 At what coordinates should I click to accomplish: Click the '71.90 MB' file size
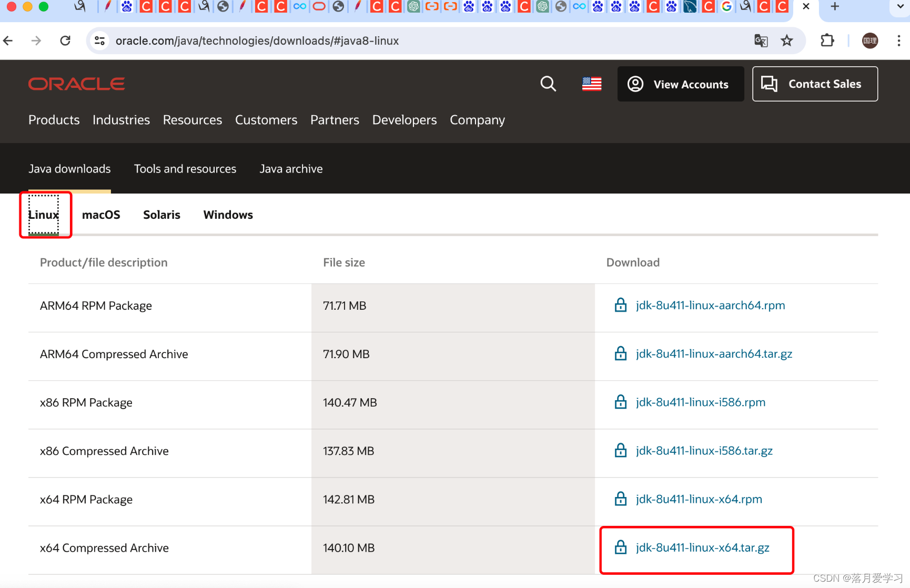tap(346, 354)
